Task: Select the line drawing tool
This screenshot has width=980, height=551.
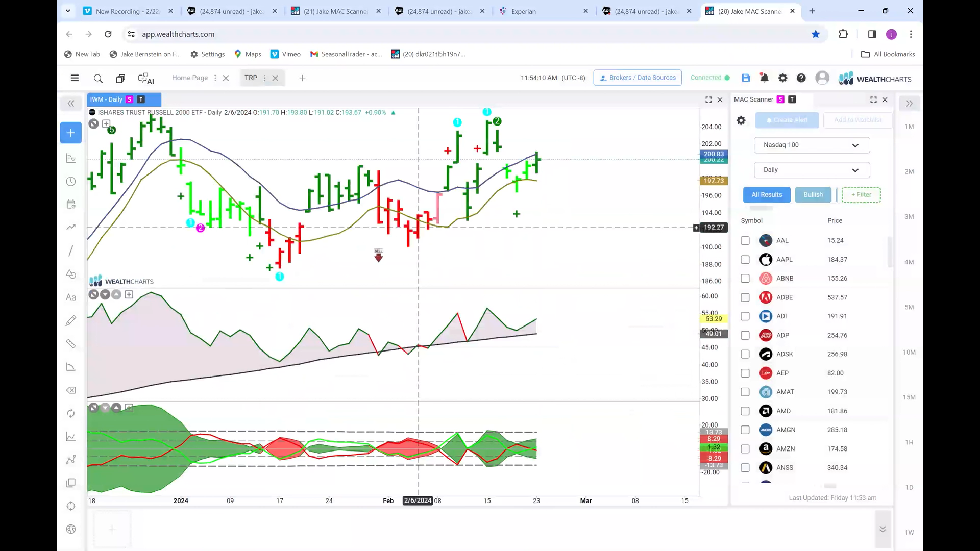Action: [71, 251]
